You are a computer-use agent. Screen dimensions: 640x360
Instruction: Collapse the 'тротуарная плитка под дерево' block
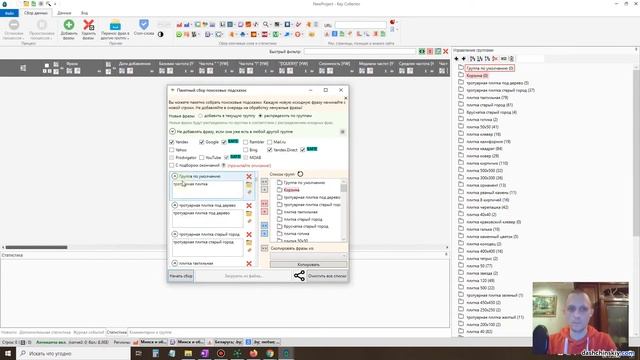(x=175, y=205)
